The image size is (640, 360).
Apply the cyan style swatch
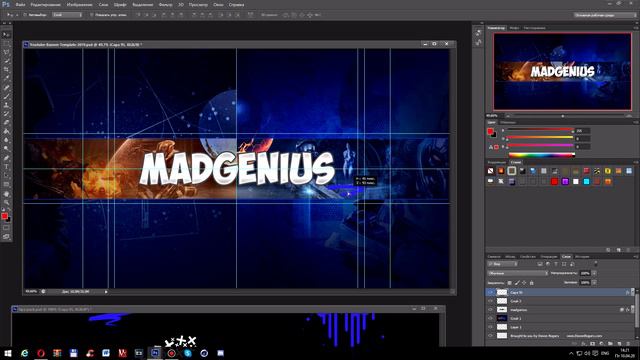point(586,181)
